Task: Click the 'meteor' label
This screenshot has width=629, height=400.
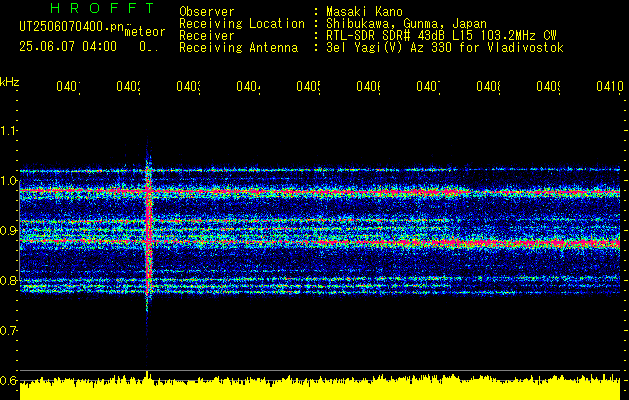Action: [x=145, y=32]
